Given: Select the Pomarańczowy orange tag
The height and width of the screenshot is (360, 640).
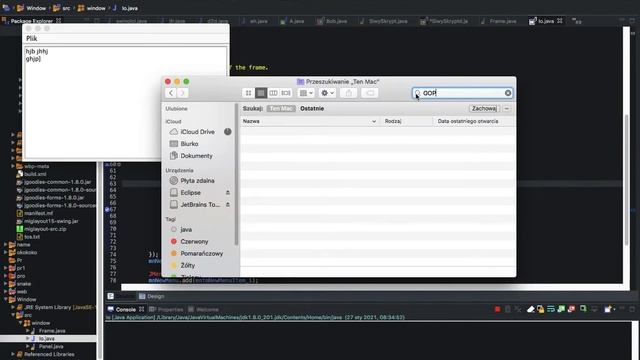Looking at the screenshot, I should click(x=202, y=253).
